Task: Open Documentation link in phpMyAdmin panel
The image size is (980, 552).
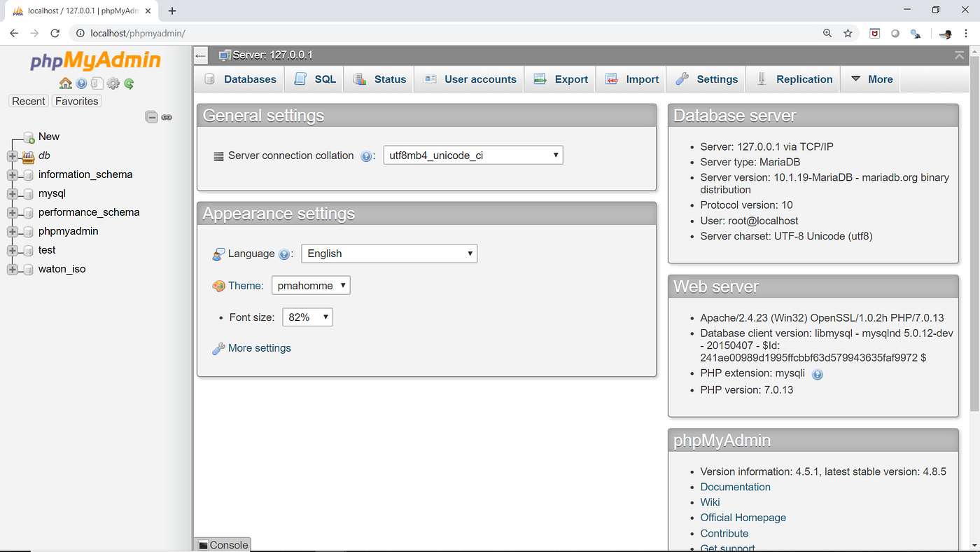Action: (x=735, y=487)
